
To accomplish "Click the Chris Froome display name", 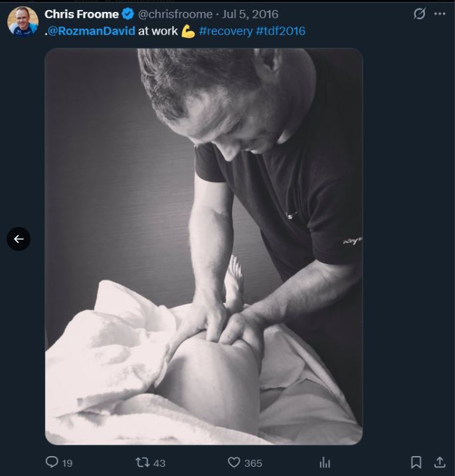I will [82, 14].
